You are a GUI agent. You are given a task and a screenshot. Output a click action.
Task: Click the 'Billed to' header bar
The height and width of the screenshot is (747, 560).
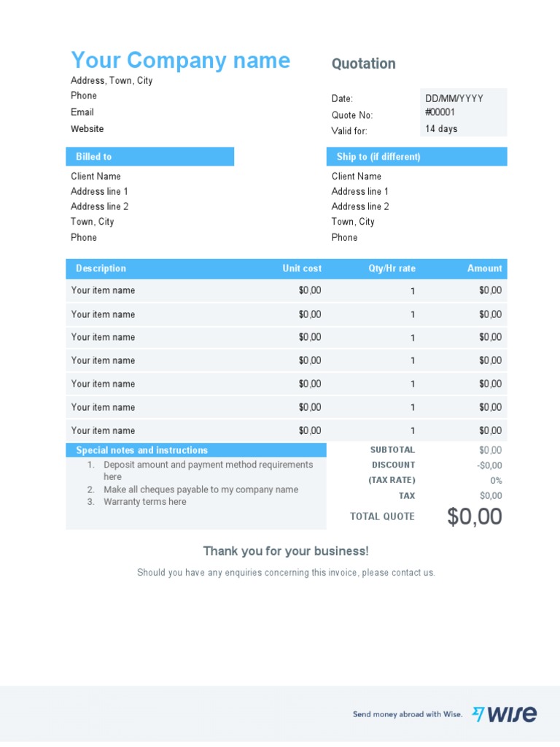(150, 157)
